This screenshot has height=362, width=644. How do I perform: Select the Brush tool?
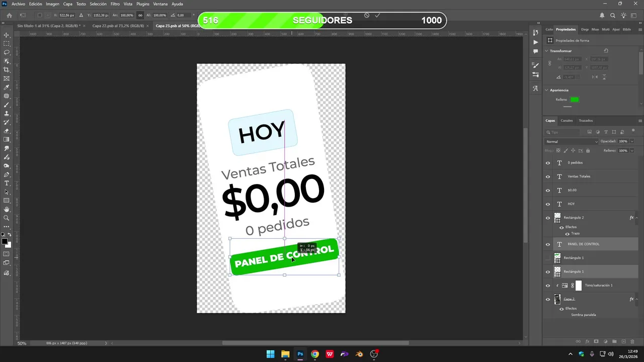(7, 105)
